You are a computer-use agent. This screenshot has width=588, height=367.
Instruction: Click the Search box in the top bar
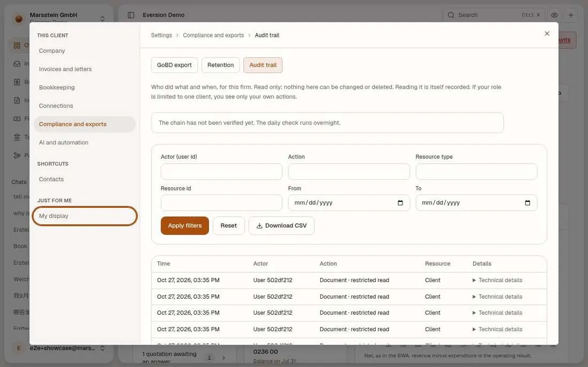[x=493, y=15]
